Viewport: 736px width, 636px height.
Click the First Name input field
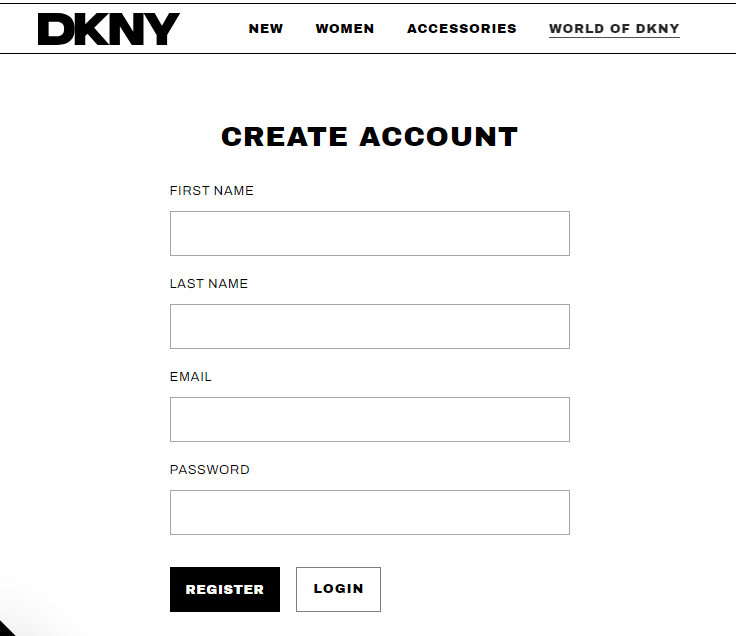tap(370, 233)
